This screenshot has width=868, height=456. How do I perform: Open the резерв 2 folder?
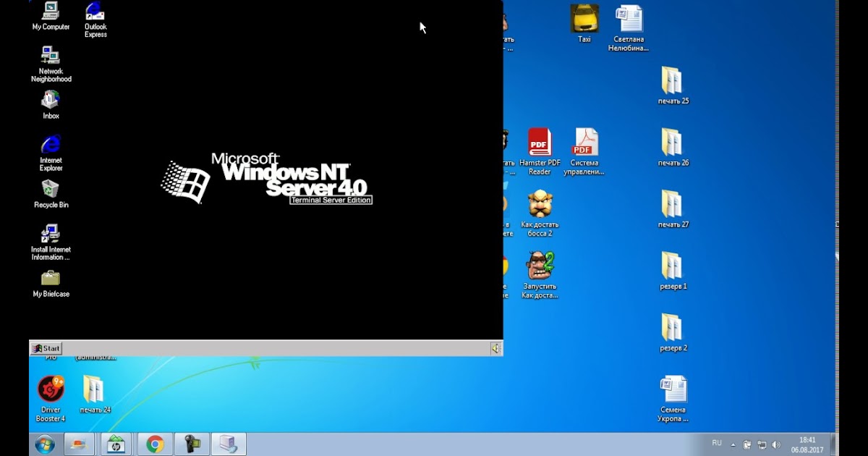click(x=673, y=332)
